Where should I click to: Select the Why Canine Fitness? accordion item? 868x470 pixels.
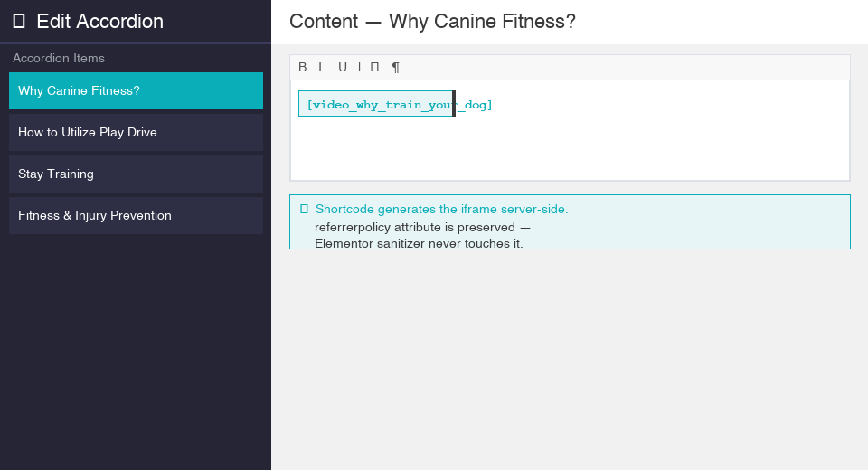136,91
